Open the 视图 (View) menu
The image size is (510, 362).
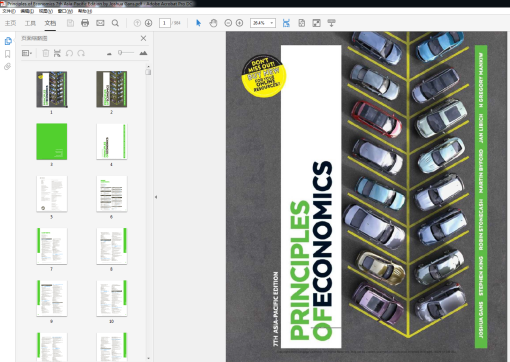46,11
